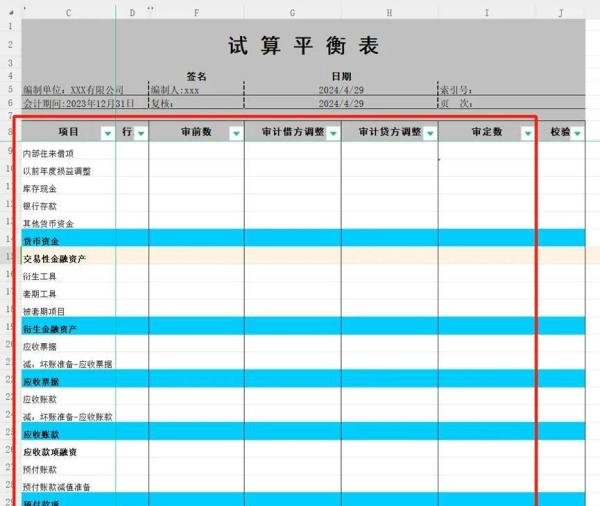This screenshot has height=506, width=600.
Task: Select column I header
Action: [486, 13]
